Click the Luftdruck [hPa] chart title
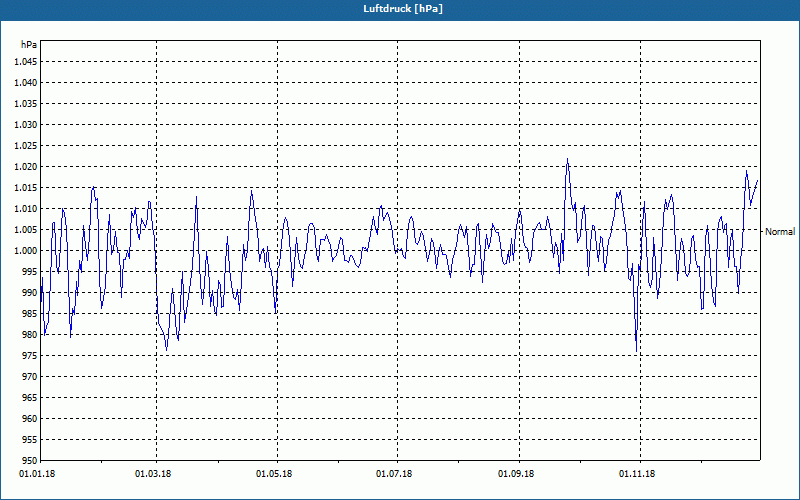 tap(403, 9)
